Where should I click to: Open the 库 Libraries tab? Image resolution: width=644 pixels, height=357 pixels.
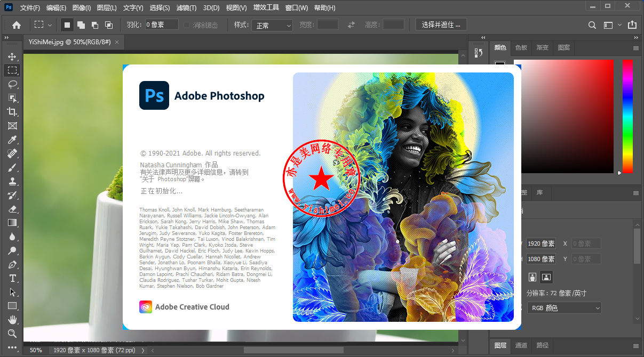(539, 192)
